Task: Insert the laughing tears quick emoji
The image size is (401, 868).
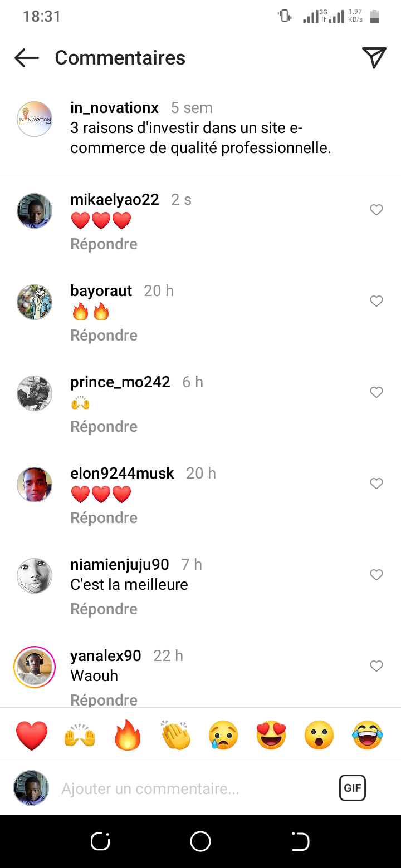Action: (368, 735)
